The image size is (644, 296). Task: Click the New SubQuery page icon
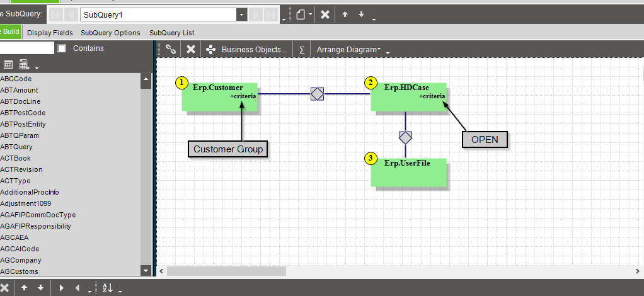click(301, 14)
